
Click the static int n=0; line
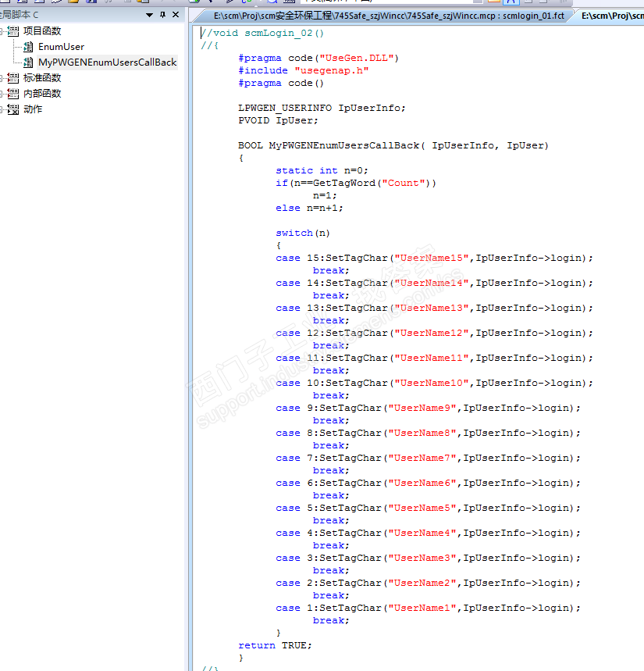[322, 170]
